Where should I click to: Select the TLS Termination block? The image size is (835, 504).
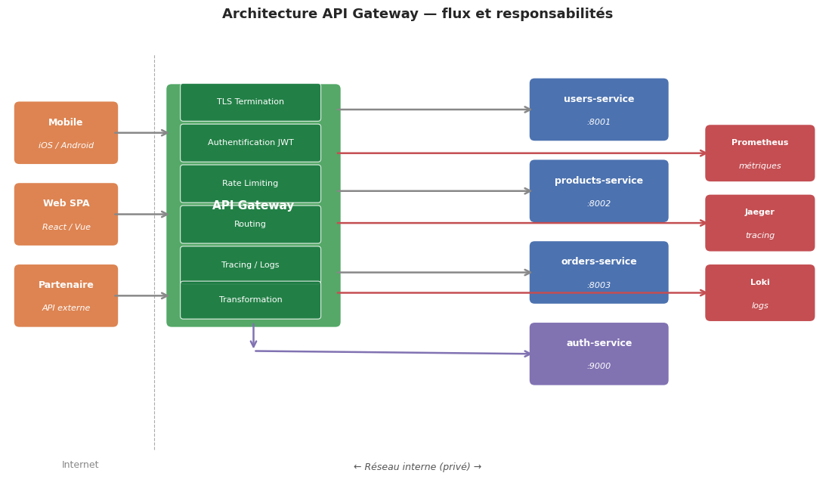(250, 102)
